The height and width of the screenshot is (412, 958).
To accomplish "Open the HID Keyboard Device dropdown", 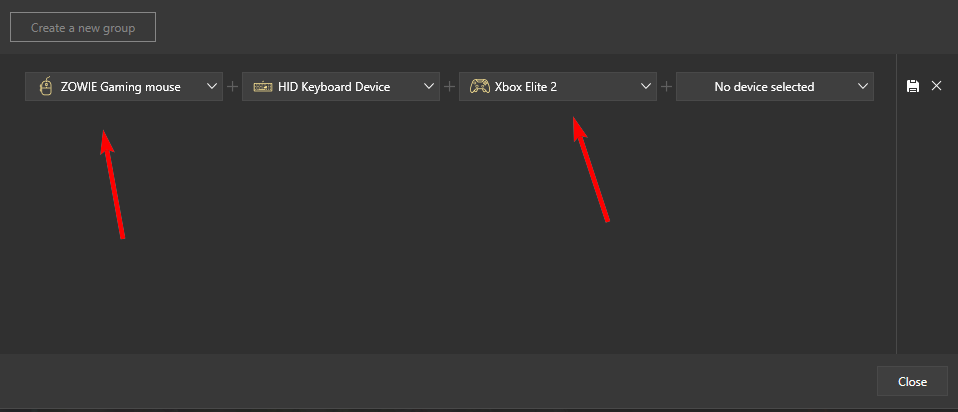I will (x=341, y=87).
